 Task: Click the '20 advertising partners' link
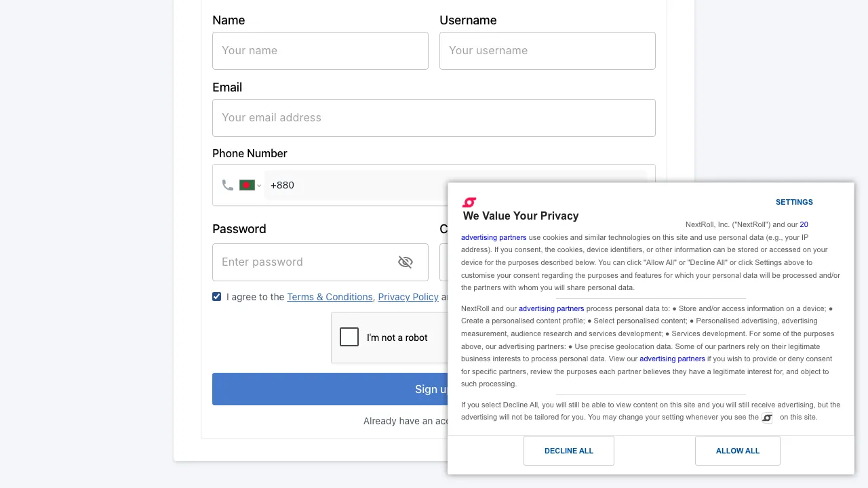tap(494, 237)
